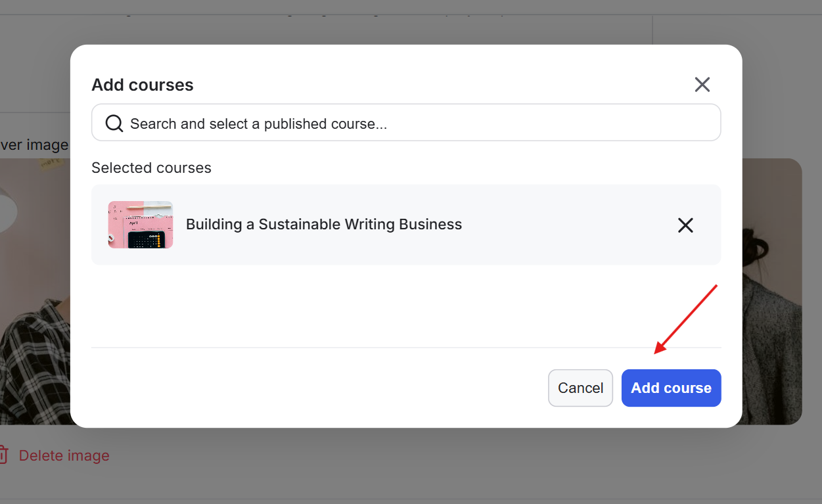Viewport: 822px width, 504px height.
Task: Click the Delete image link
Action: point(64,455)
